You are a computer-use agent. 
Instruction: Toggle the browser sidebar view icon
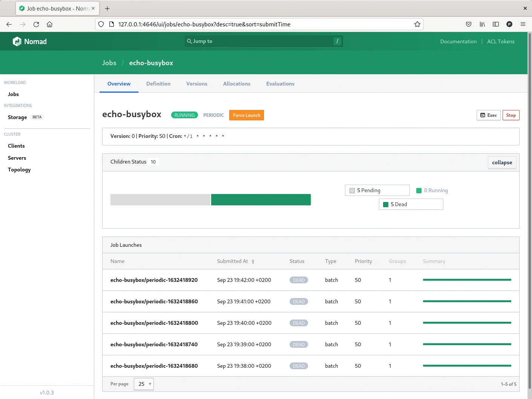tap(495, 24)
